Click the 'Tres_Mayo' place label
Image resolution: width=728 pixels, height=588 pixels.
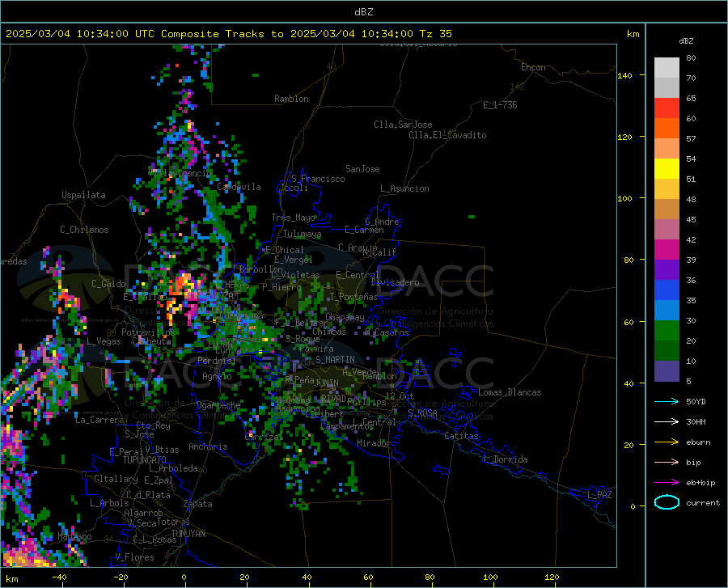pos(294,218)
